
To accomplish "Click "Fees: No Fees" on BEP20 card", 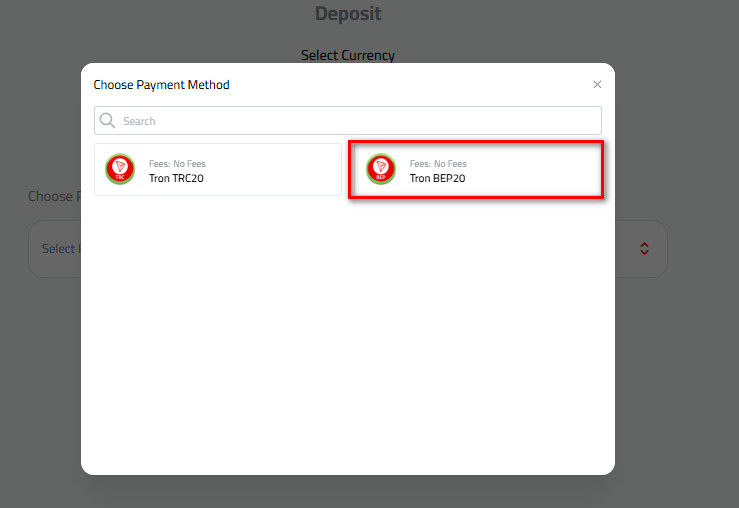I will [438, 164].
